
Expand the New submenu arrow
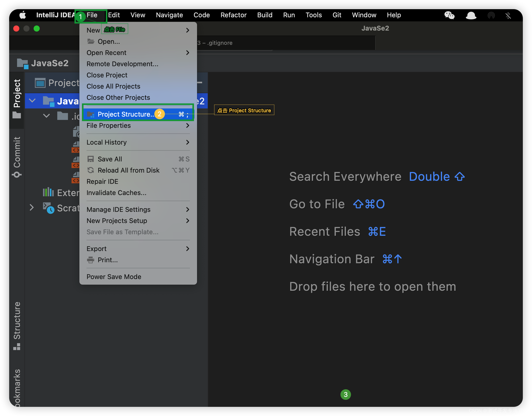188,30
